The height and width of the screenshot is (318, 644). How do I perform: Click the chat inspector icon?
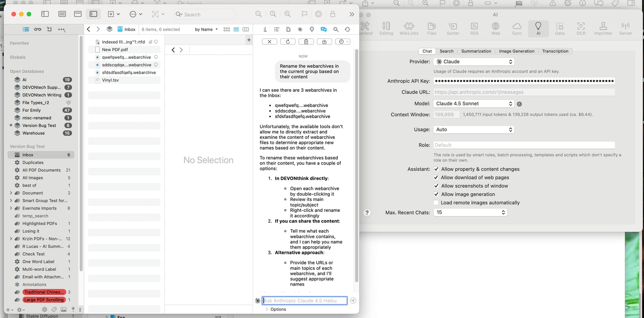click(323, 30)
